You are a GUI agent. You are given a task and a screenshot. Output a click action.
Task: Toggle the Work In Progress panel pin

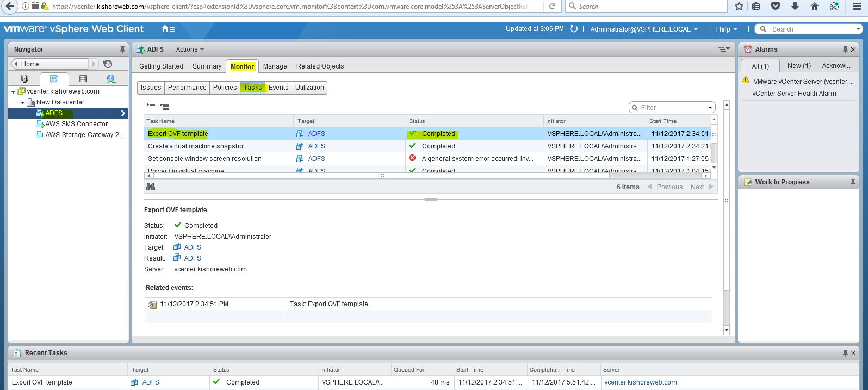[x=853, y=182]
